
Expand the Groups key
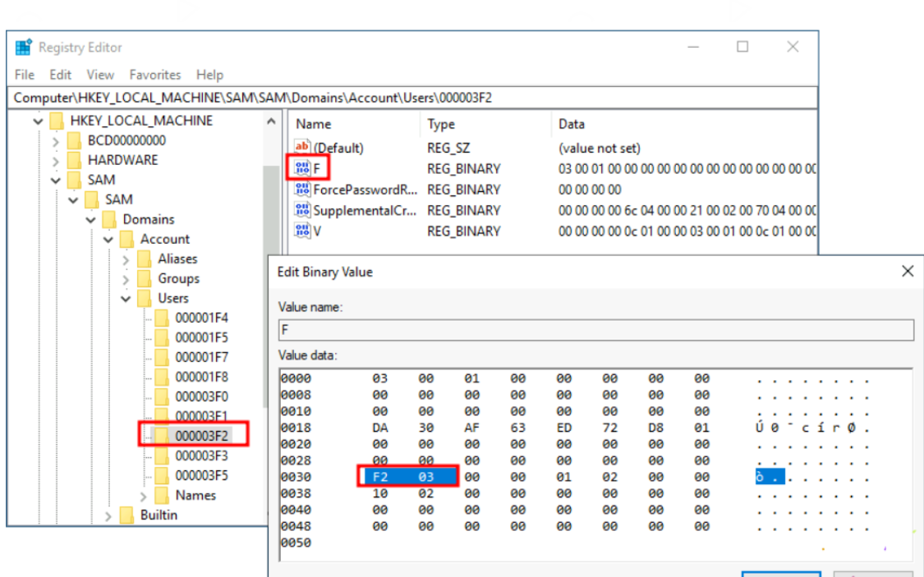(126, 279)
